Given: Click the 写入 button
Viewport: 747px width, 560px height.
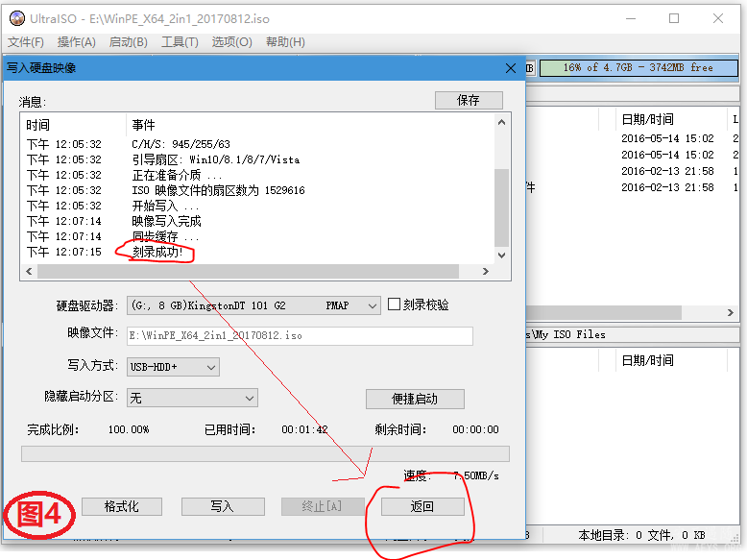Looking at the screenshot, I should [223, 506].
